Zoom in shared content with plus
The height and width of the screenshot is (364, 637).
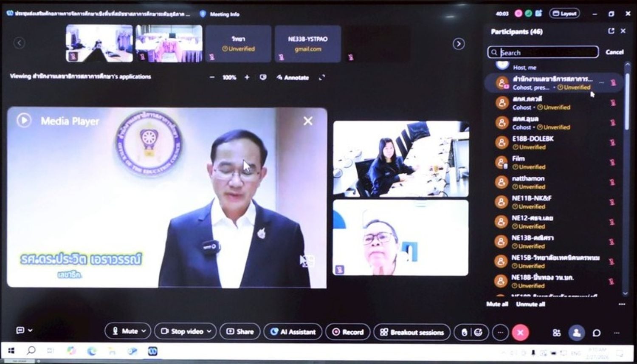click(x=247, y=77)
